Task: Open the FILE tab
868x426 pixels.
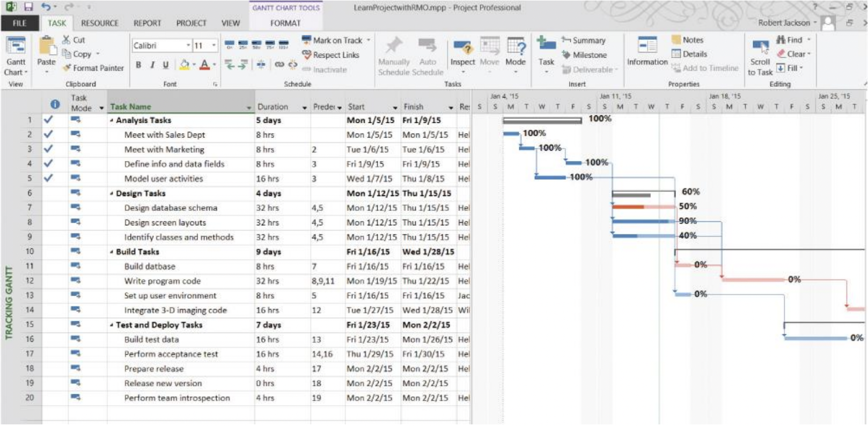Action: pos(20,23)
